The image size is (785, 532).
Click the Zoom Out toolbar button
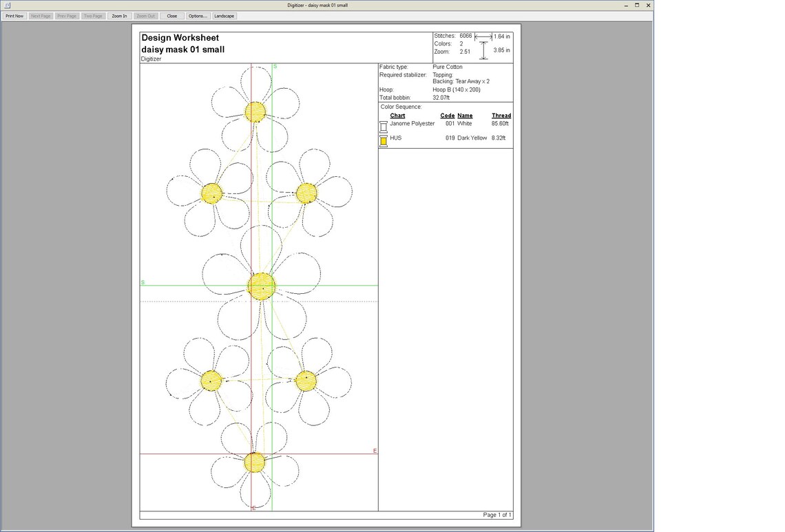tap(146, 16)
